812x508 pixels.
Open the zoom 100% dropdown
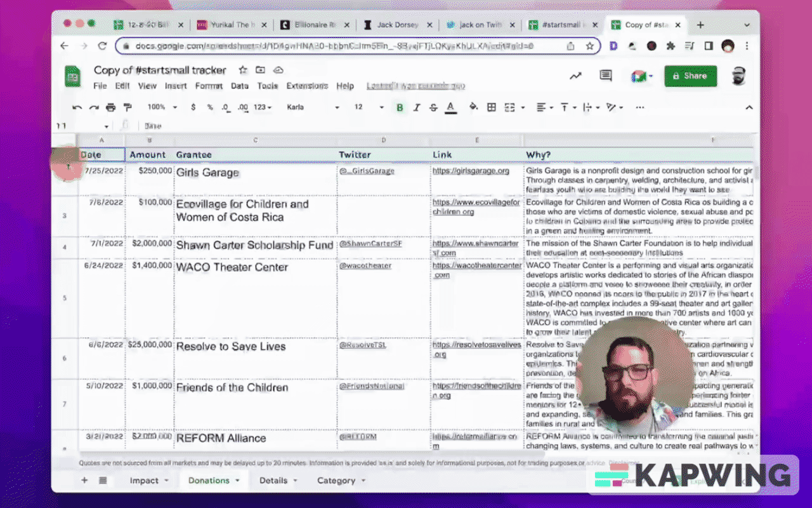pyautogui.click(x=162, y=107)
